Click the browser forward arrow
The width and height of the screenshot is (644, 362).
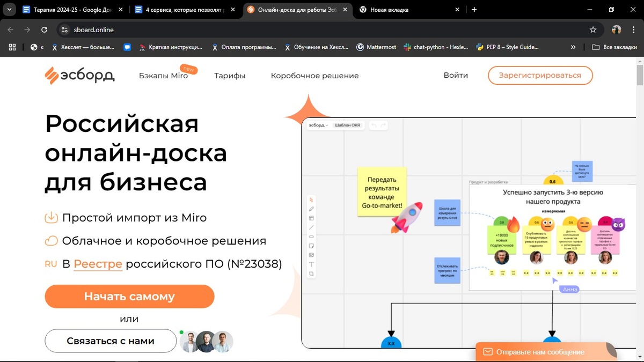27,30
